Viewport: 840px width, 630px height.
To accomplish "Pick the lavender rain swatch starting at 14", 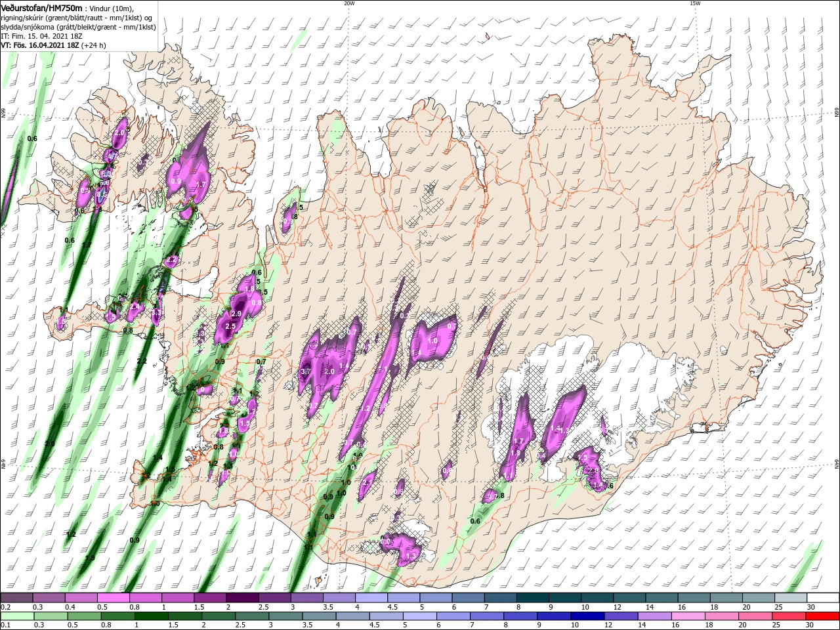I will point(654,616).
